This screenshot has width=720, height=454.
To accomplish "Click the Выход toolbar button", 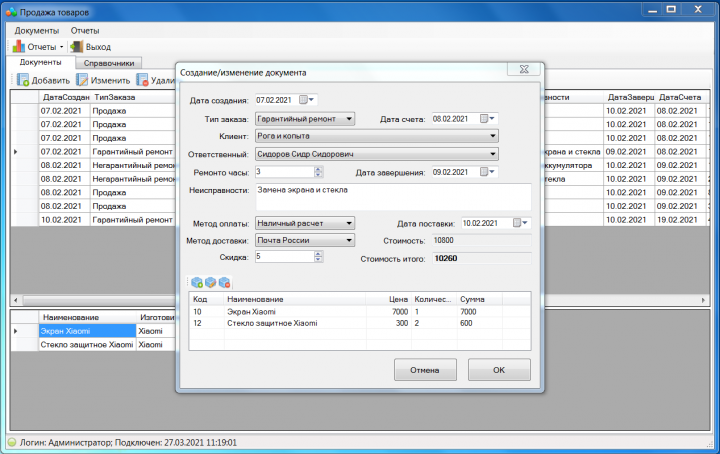I will 91,47.
